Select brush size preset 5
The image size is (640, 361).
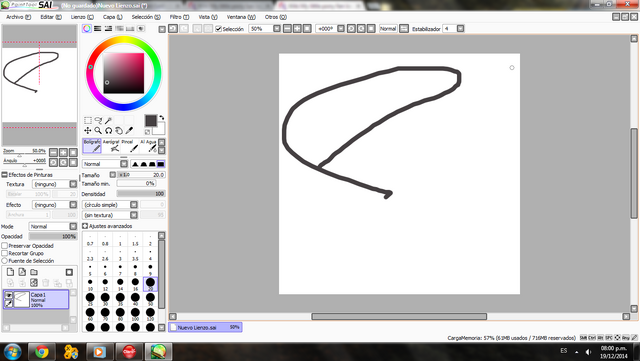(x=90, y=269)
